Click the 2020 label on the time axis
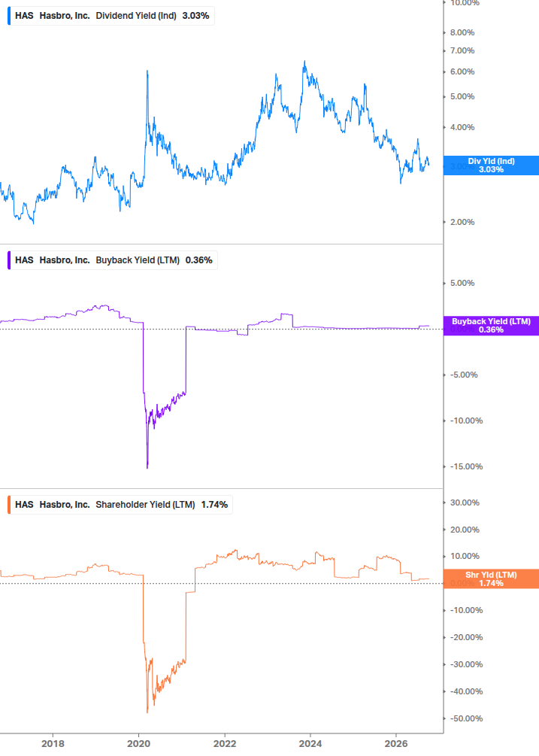 tap(139, 744)
